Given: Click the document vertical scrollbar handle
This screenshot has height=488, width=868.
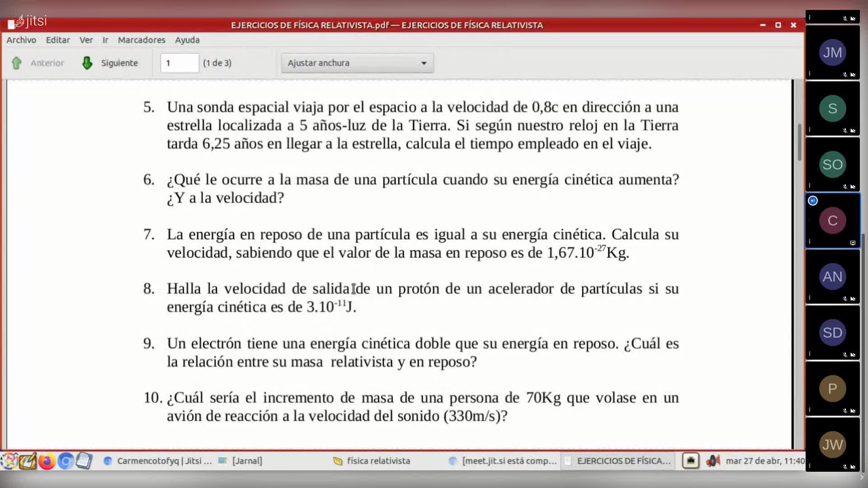Looking at the screenshot, I should (x=799, y=142).
